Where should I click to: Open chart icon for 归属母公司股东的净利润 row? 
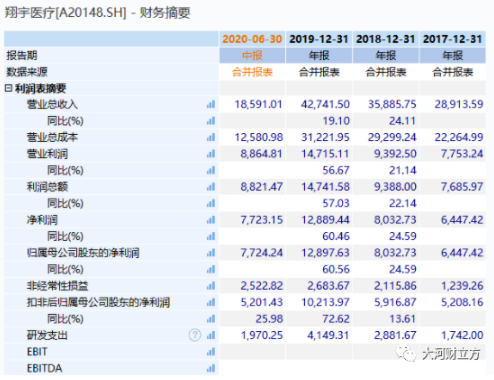pos(211,253)
